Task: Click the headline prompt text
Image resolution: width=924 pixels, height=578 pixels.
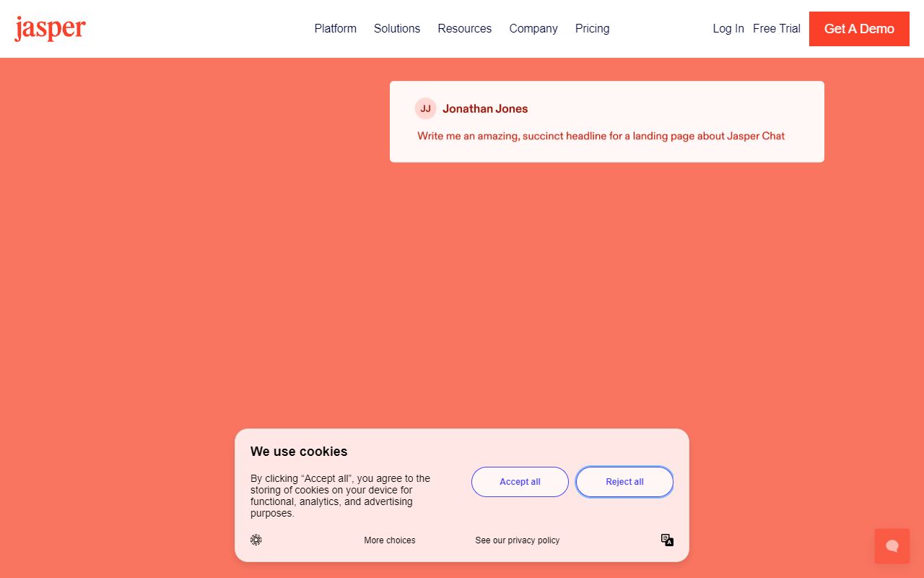Action: (x=601, y=136)
